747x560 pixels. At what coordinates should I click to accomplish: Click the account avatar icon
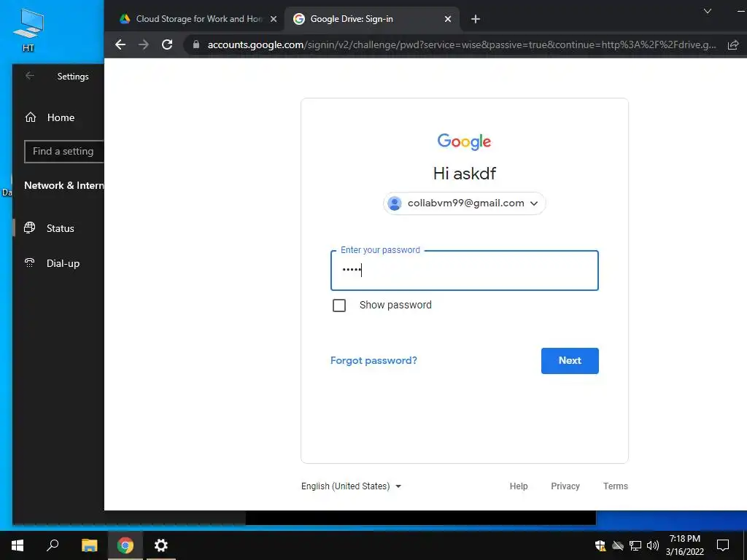point(395,203)
